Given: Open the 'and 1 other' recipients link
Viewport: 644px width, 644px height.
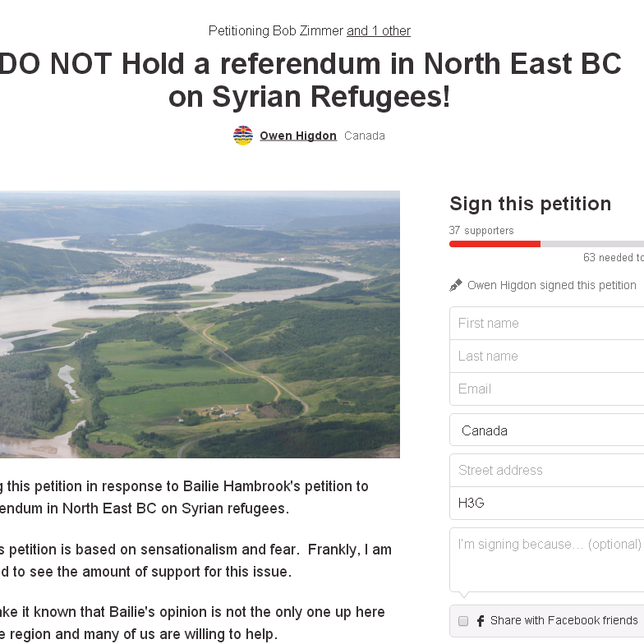Looking at the screenshot, I should tap(378, 31).
